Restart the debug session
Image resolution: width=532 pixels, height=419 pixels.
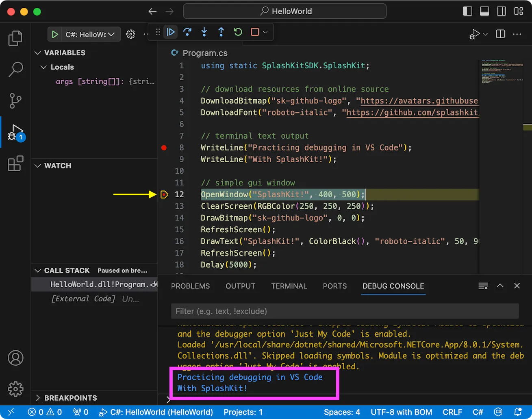[x=238, y=32]
